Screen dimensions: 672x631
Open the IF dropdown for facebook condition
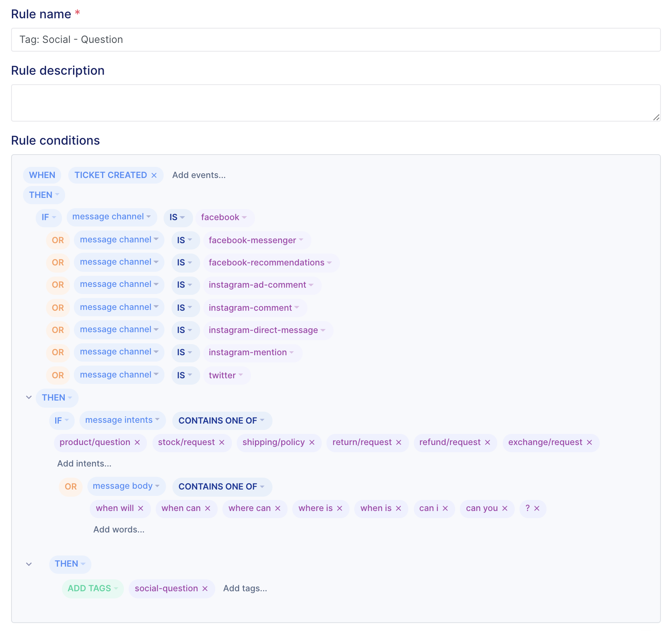49,217
